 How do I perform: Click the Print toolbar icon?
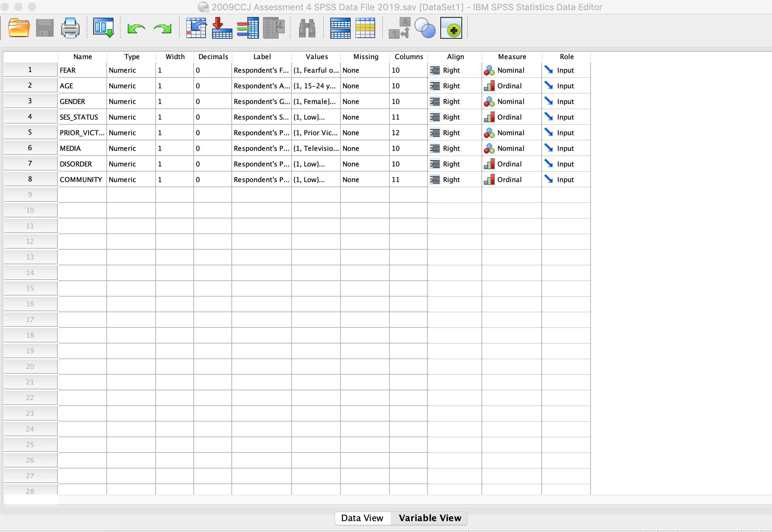coord(70,28)
